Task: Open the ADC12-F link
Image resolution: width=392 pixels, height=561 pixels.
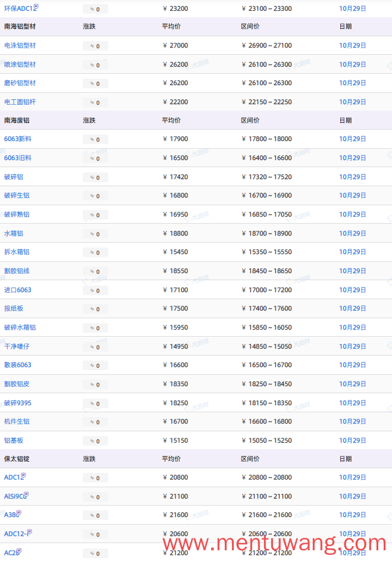Action: point(16,534)
